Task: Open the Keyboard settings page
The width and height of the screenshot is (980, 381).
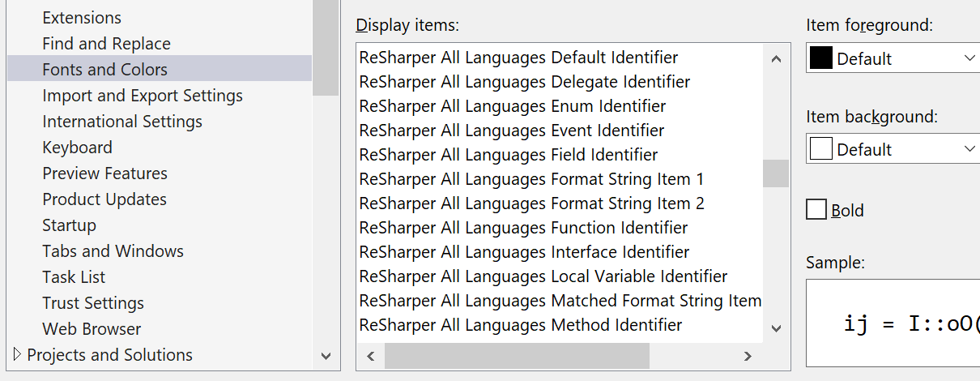Action: pos(78,148)
